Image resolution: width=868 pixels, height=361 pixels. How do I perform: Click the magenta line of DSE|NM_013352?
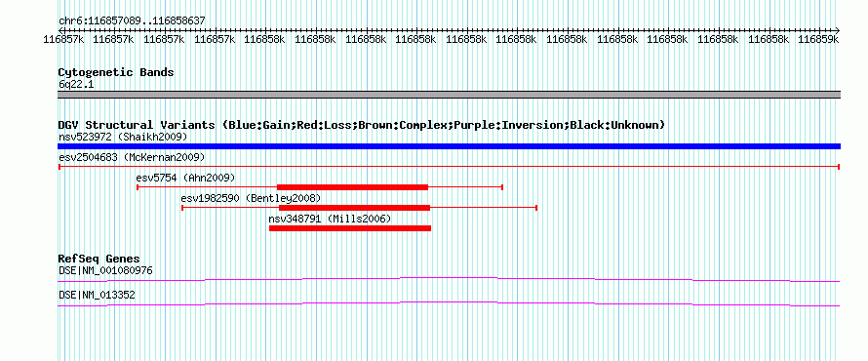tap(449, 304)
